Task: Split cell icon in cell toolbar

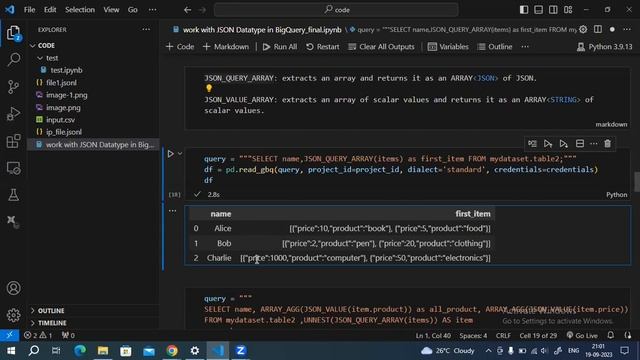Action: coord(580,144)
